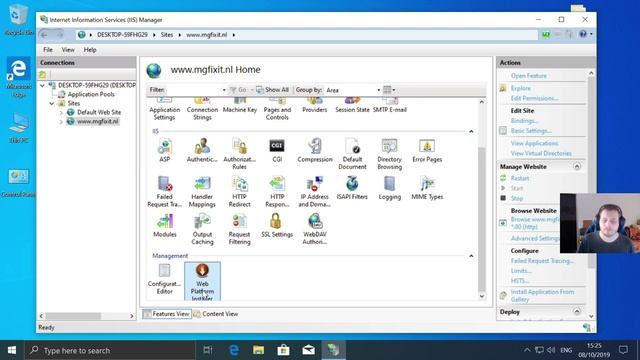
Task: Open the Output Caching feature
Action: pyautogui.click(x=202, y=229)
